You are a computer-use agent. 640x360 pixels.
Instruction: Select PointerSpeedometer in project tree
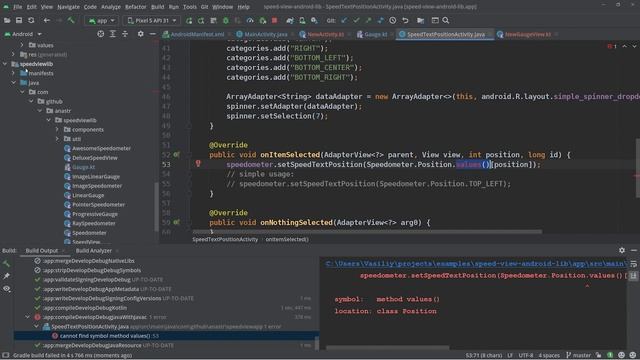tap(98, 205)
